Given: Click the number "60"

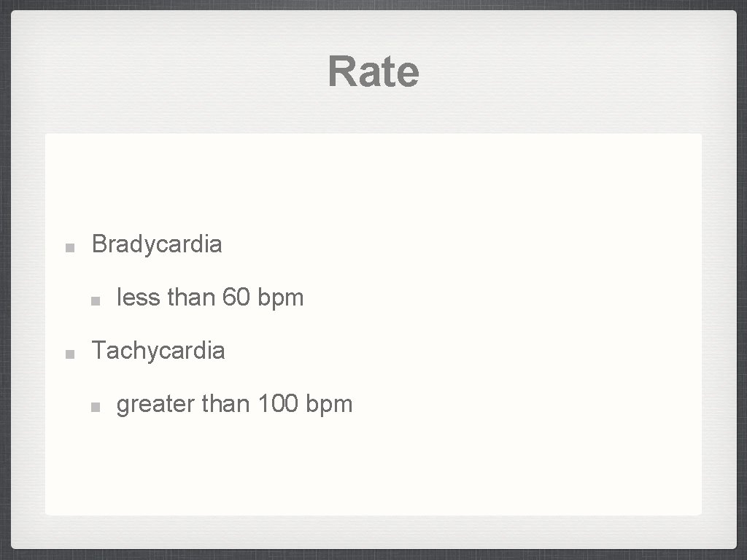Looking at the screenshot, I should [x=236, y=297].
